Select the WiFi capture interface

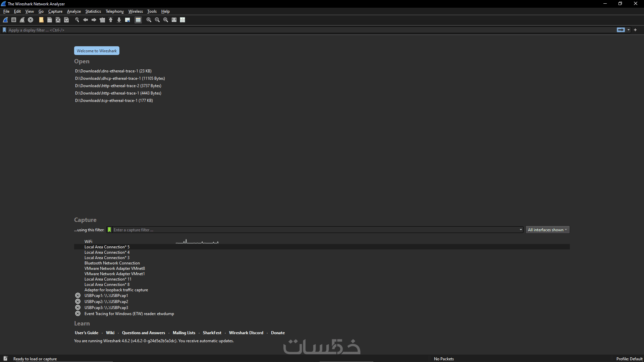[88, 242]
